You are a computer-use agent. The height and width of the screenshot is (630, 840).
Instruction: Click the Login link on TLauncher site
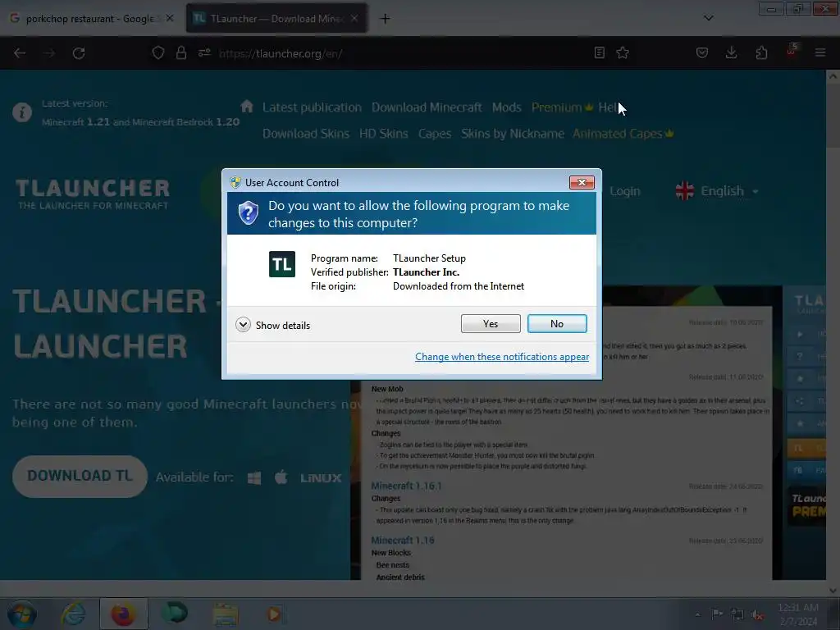point(624,191)
